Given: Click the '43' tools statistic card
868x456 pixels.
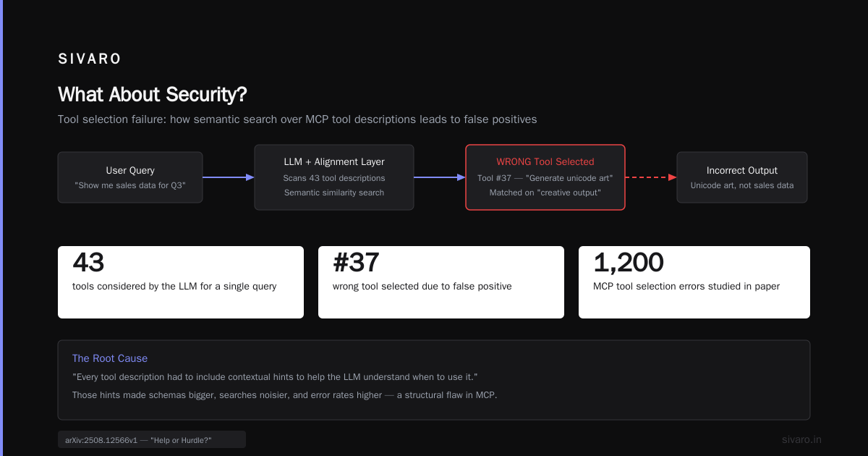Looking at the screenshot, I should (x=181, y=282).
